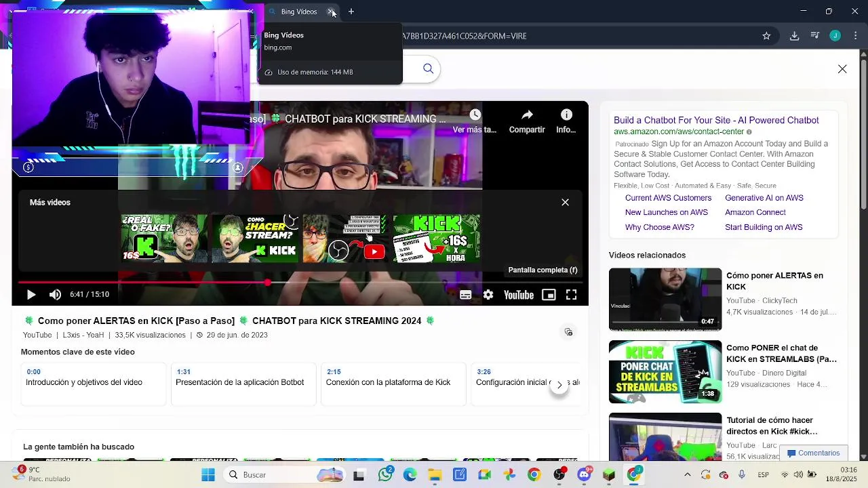Click the Bing search magnifier icon
This screenshot has height=488, width=868.
click(429, 68)
